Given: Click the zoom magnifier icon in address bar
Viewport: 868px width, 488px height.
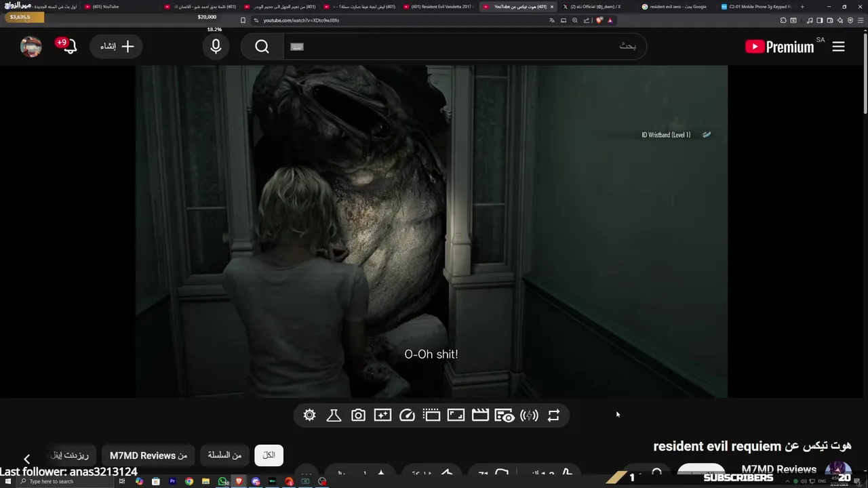Looking at the screenshot, I should (x=575, y=20).
